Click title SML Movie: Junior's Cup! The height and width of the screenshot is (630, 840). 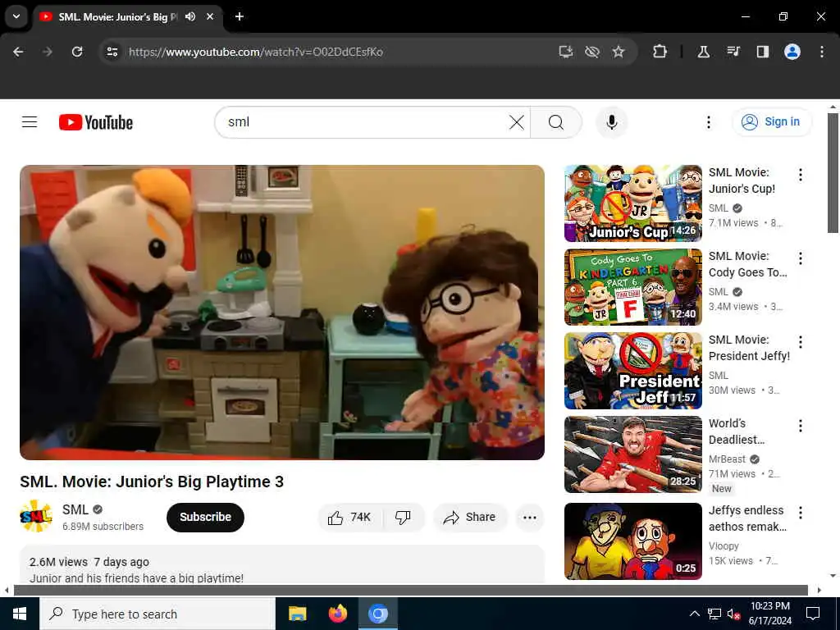click(x=742, y=180)
